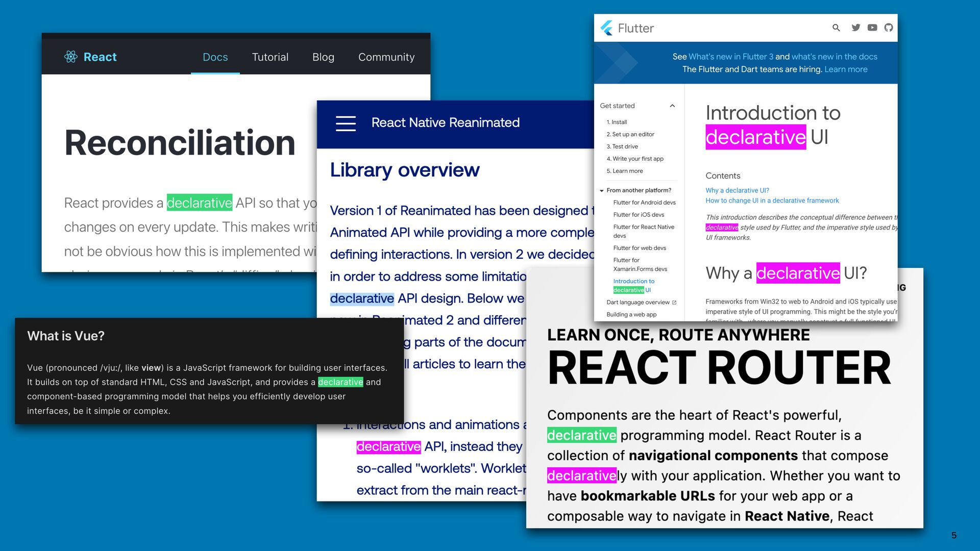Open Flutter's GitHub icon link
This screenshot has width=980, height=551.
click(889, 28)
